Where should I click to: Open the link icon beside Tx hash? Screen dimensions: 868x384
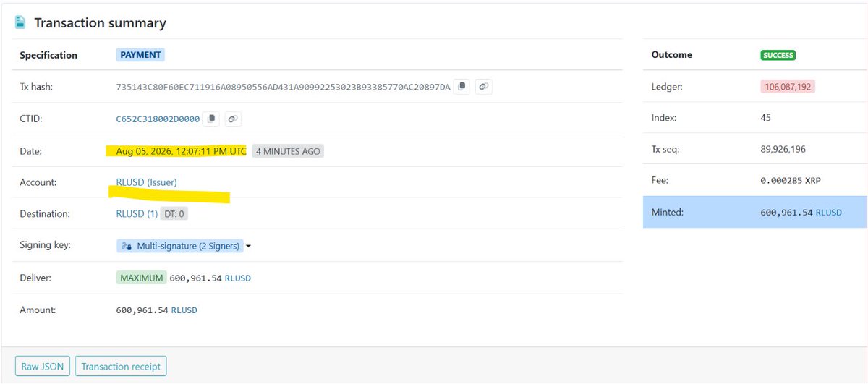[485, 87]
